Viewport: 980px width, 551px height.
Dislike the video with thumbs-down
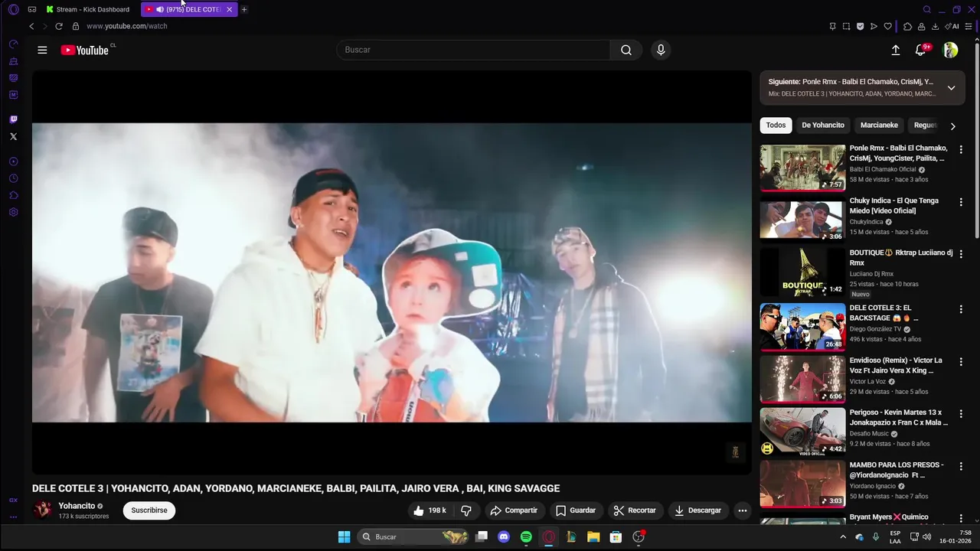[466, 510]
